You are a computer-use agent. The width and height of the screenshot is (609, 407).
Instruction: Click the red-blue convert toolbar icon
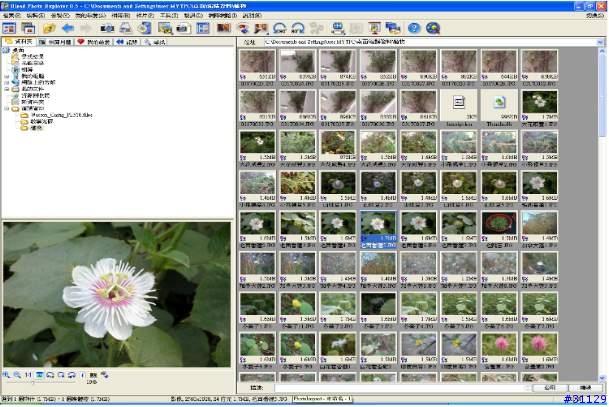(x=243, y=28)
